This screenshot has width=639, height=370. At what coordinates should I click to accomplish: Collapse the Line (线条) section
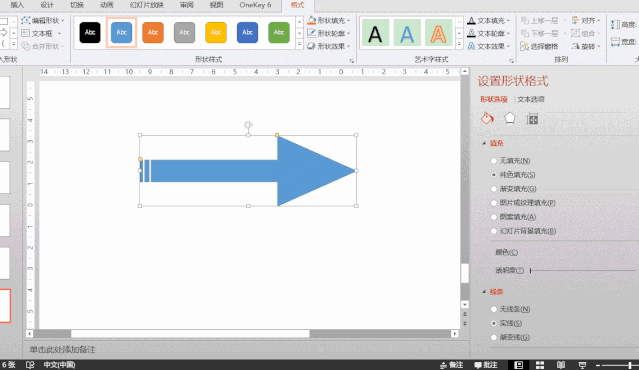484,292
